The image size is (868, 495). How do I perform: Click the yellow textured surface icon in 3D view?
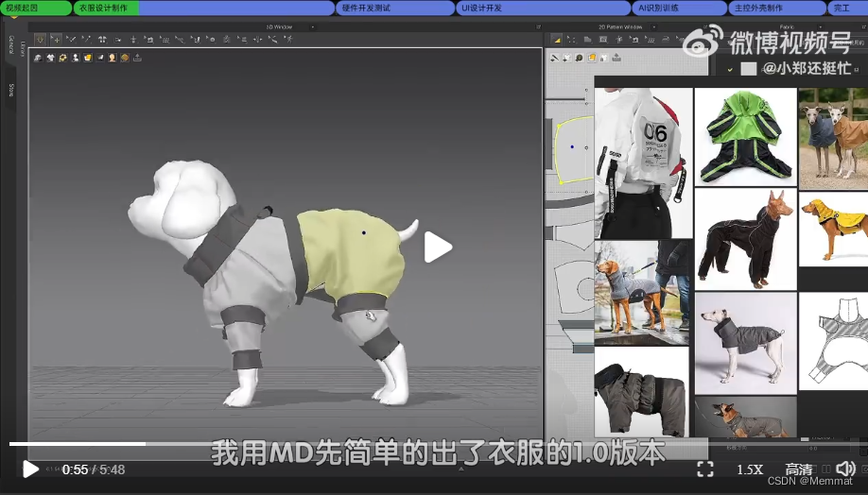(x=88, y=58)
